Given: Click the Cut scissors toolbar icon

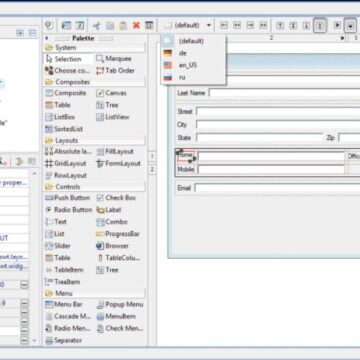Looking at the screenshot, I should (97, 25).
